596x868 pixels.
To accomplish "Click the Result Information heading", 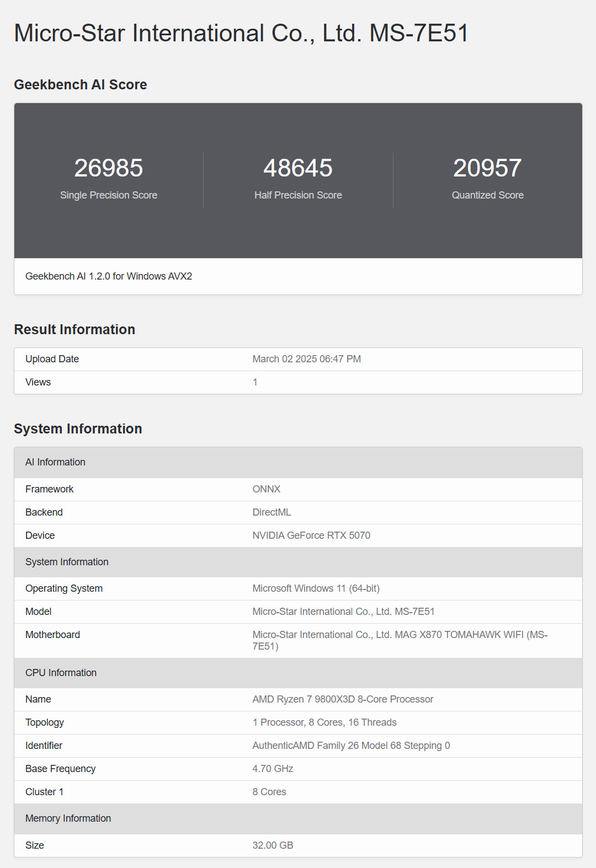I will click(74, 329).
